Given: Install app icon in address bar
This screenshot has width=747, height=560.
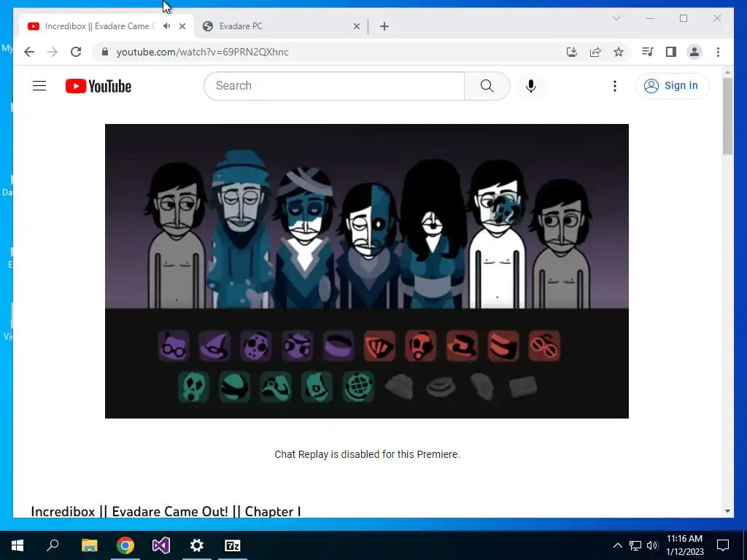Looking at the screenshot, I should click(572, 52).
